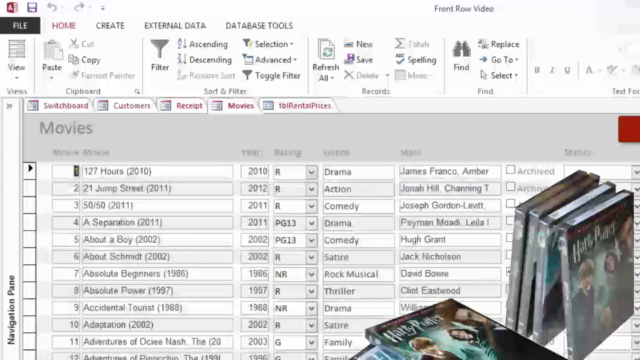Click the Copy command
This screenshot has width=640, height=360.
(x=84, y=60)
